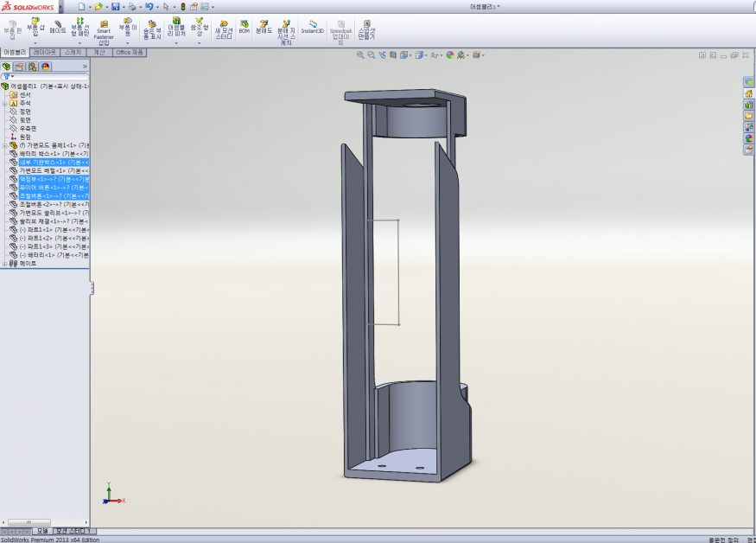Open SolidWorks Resources home tab on task pane
Screen dimensions: 756x543
click(748, 93)
